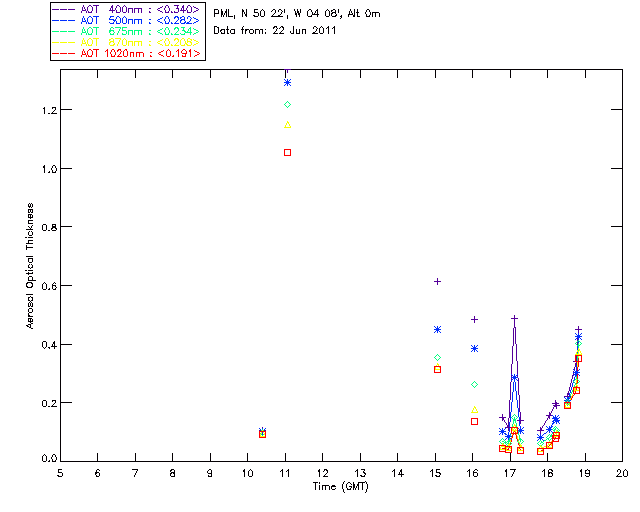Image resolution: width=640 pixels, height=512 pixels.
Task: Select the yellow AOT 870nm legend entry
Action: (126, 42)
